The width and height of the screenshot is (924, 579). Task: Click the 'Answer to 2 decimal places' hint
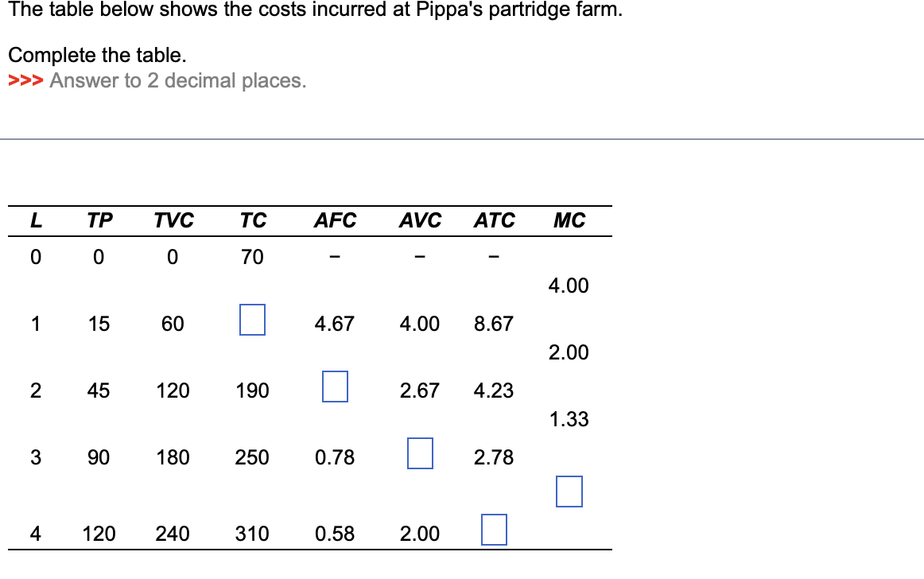click(178, 81)
